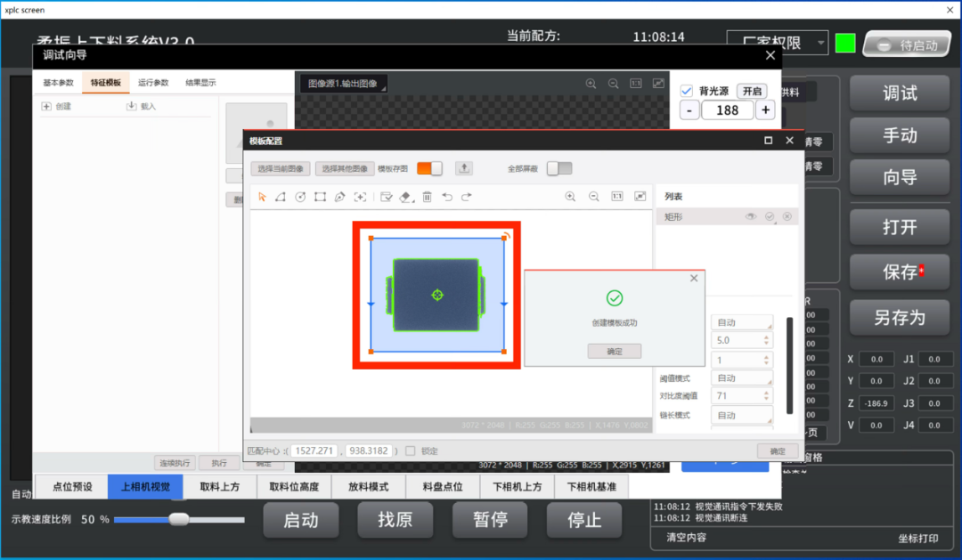Click the stepper arrows of 对比度阈值 71 field
This screenshot has height=560, width=962.
click(x=766, y=395)
